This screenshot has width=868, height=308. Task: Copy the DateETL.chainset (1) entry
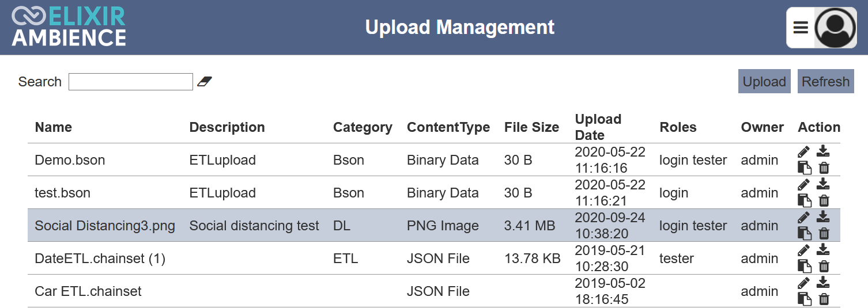tap(805, 267)
